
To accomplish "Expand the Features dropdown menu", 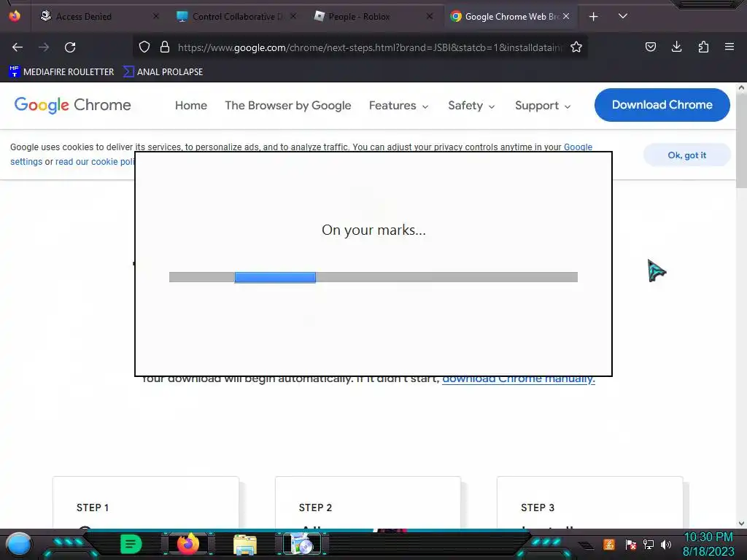I will pos(399,105).
